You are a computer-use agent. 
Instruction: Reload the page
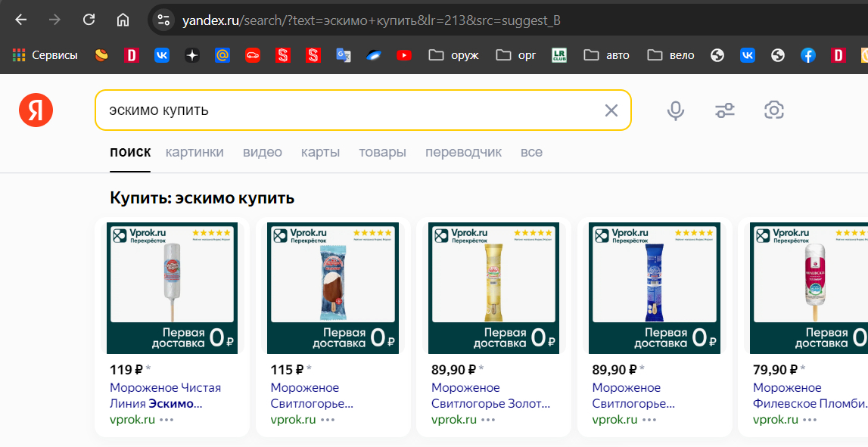[89, 20]
